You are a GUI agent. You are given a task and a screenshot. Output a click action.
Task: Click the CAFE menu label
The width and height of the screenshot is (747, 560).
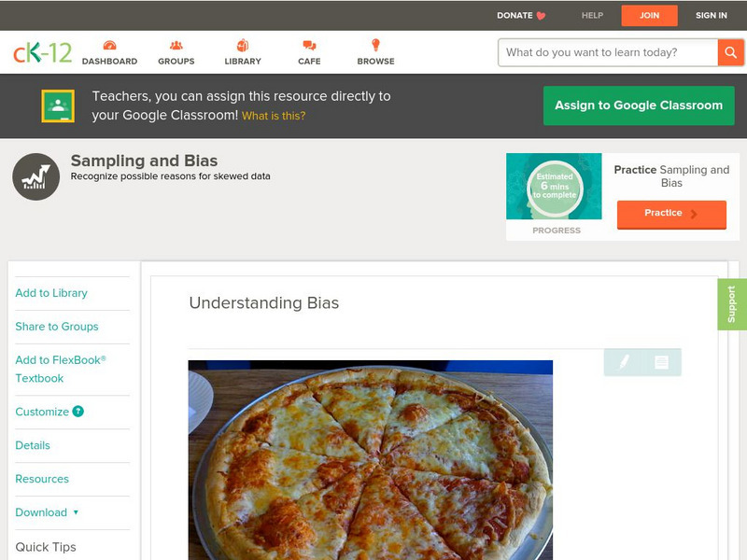309,62
